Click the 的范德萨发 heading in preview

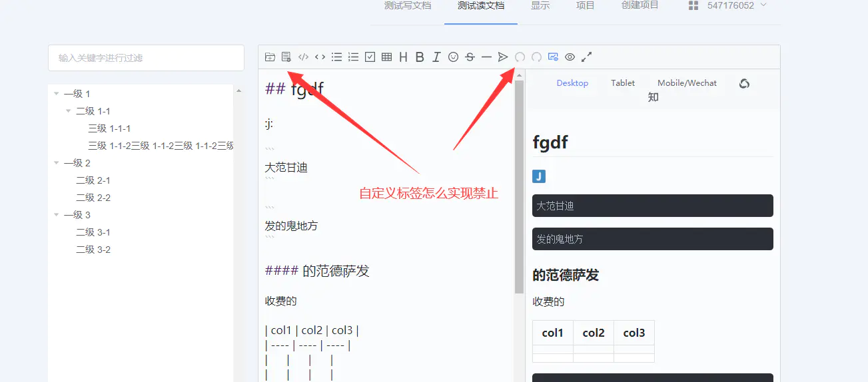566,275
